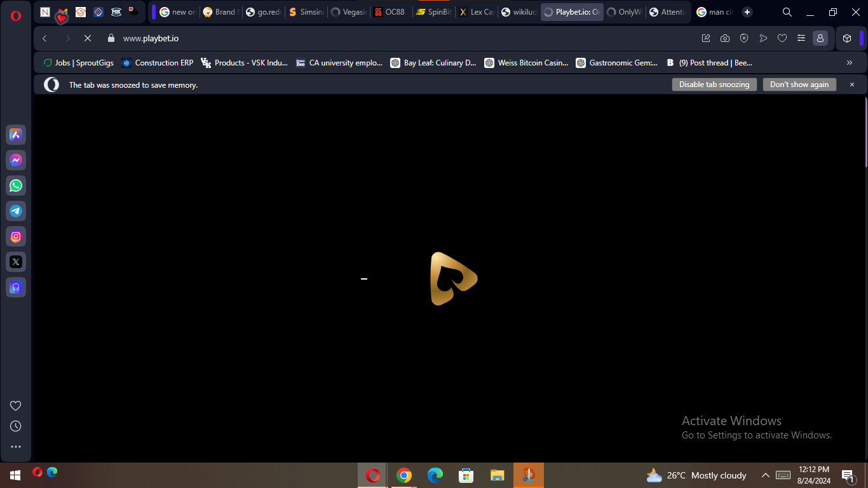Switch to the Vegasino tab
The width and height of the screenshot is (868, 488).
[x=349, y=12]
